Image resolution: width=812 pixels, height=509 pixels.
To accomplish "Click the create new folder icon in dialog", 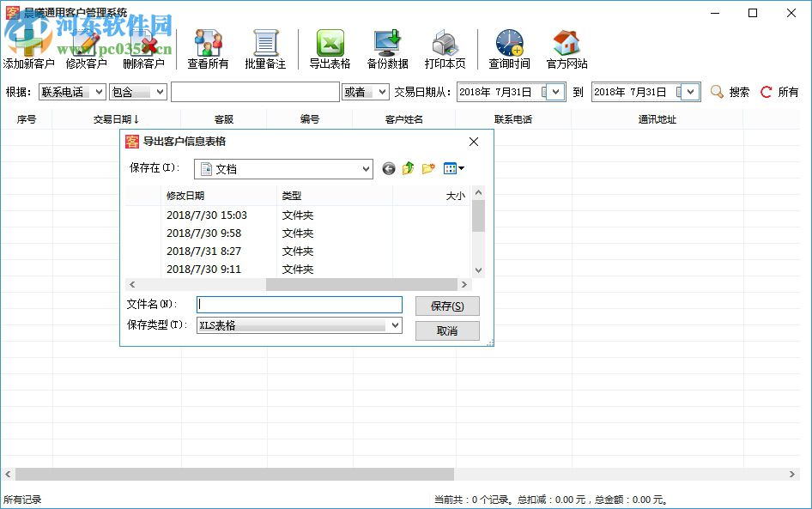I will (428, 168).
